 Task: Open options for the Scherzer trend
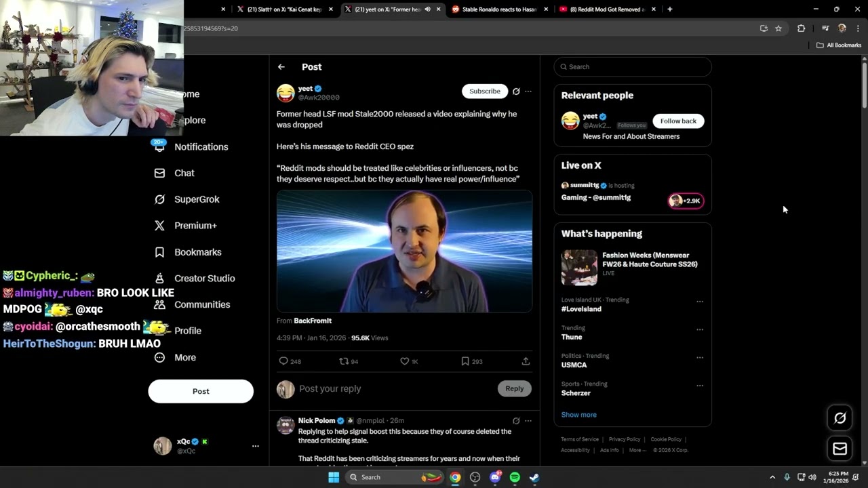[x=700, y=386]
